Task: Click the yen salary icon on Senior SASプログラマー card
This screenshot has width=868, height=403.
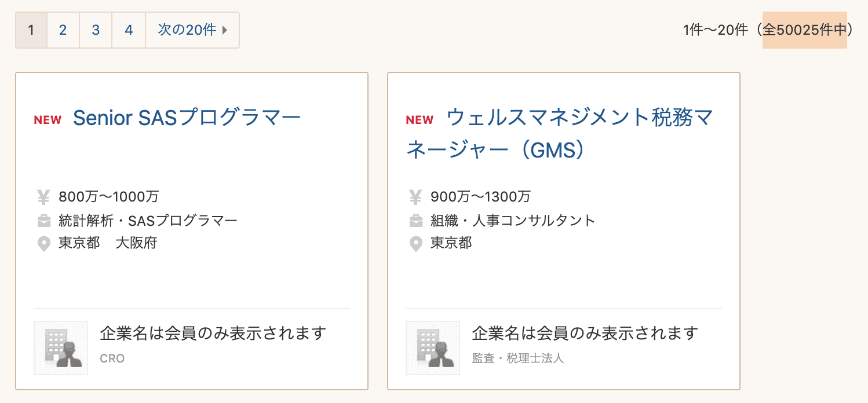Action: point(43,197)
